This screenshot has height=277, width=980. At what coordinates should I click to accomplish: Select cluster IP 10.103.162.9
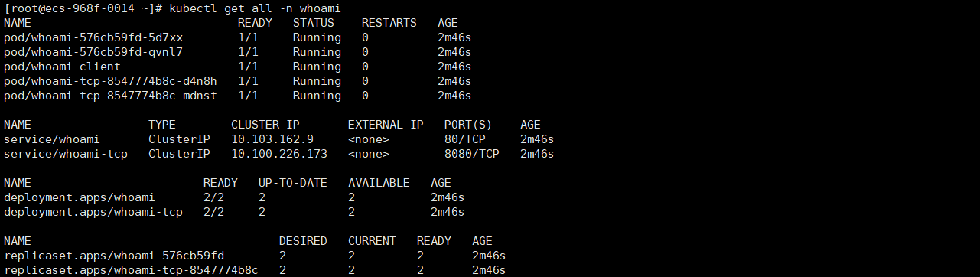coord(272,139)
